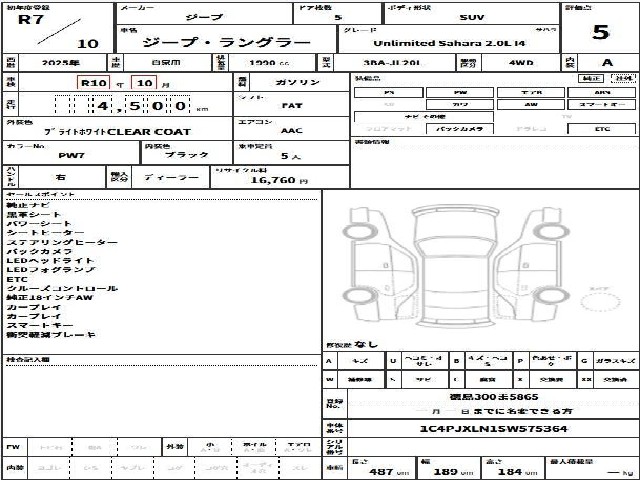Click the inspection year box R10
The image size is (640, 480).
coord(93,83)
